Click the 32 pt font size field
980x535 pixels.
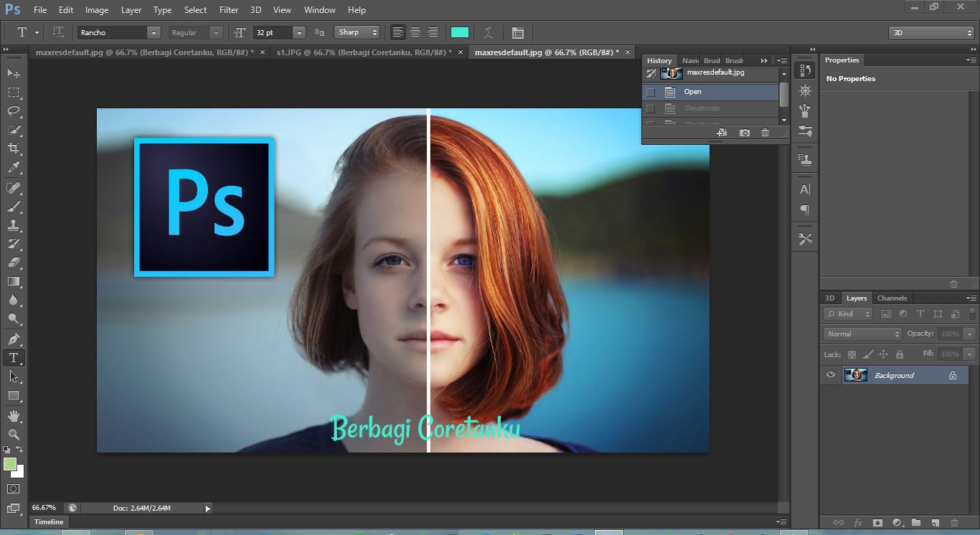(273, 32)
